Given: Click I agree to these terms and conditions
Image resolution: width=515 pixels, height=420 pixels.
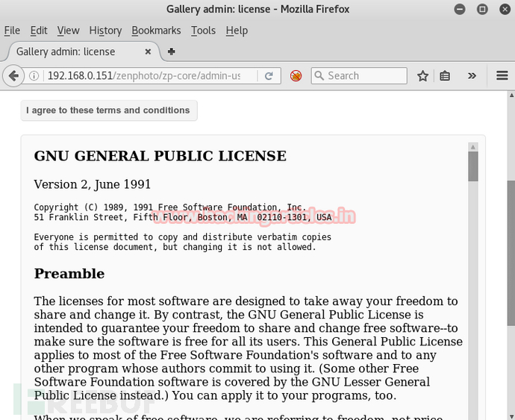Looking at the screenshot, I should pyautogui.click(x=109, y=110).
